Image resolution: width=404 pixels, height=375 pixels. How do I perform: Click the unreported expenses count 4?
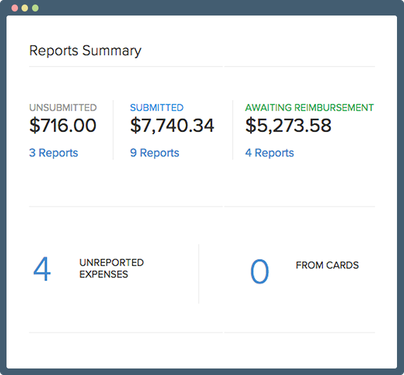click(42, 269)
